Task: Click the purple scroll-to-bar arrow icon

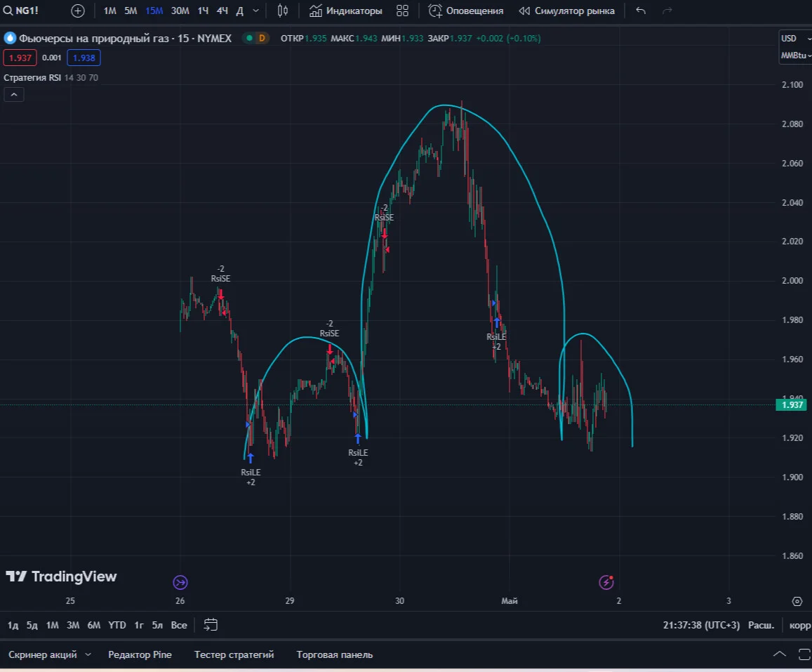Action: [180, 582]
